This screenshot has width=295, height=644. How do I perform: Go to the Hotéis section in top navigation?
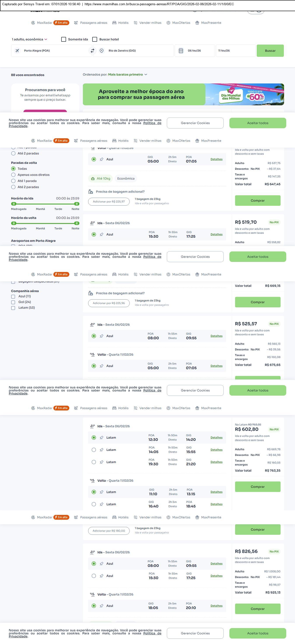120,23
